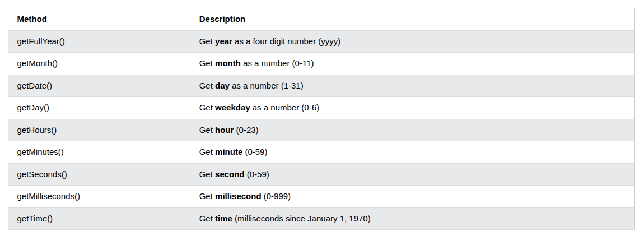Select the getTime() method cell
Screen dimensions: 644x240
tap(35, 219)
